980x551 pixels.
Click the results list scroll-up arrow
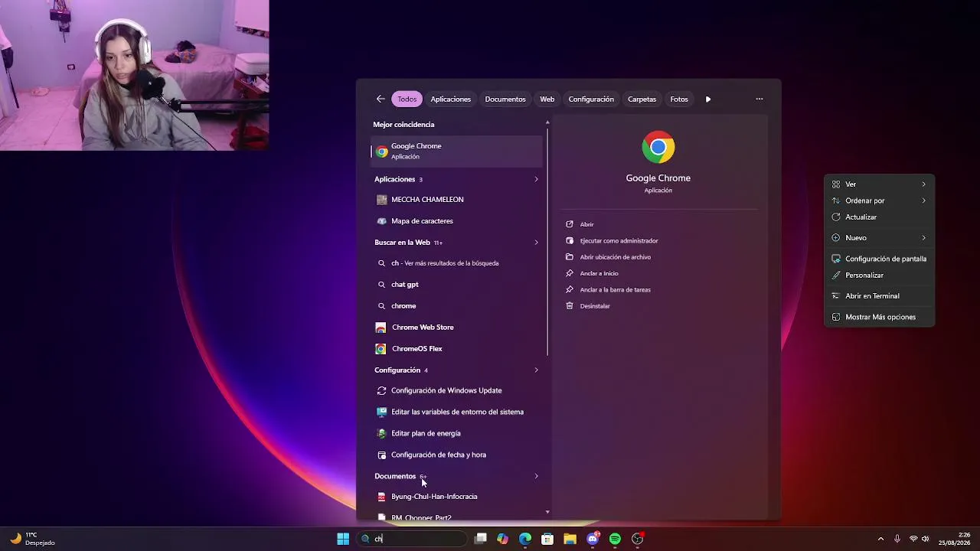[547, 122]
